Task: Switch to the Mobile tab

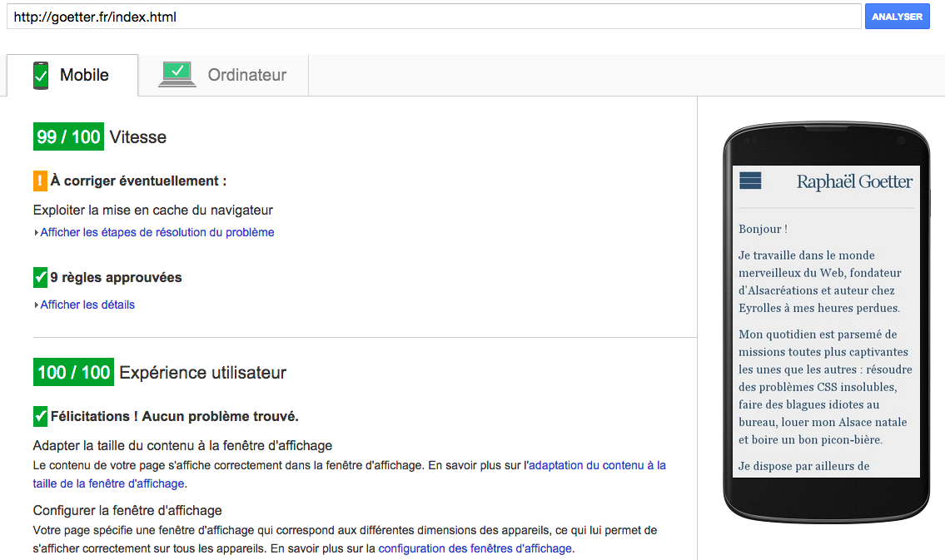Action: pyautogui.click(x=84, y=75)
